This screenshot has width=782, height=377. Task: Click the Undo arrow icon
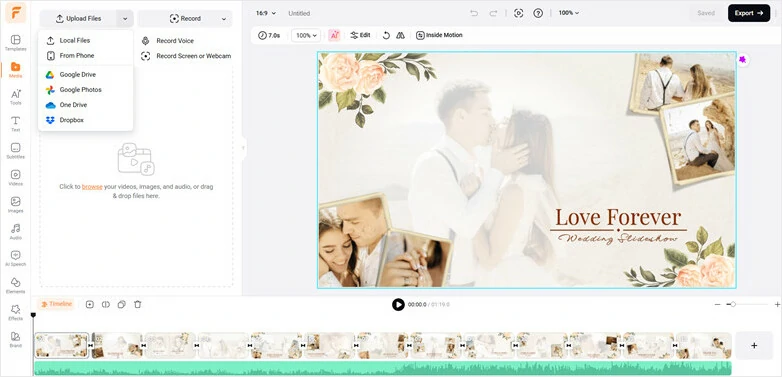[x=474, y=13]
